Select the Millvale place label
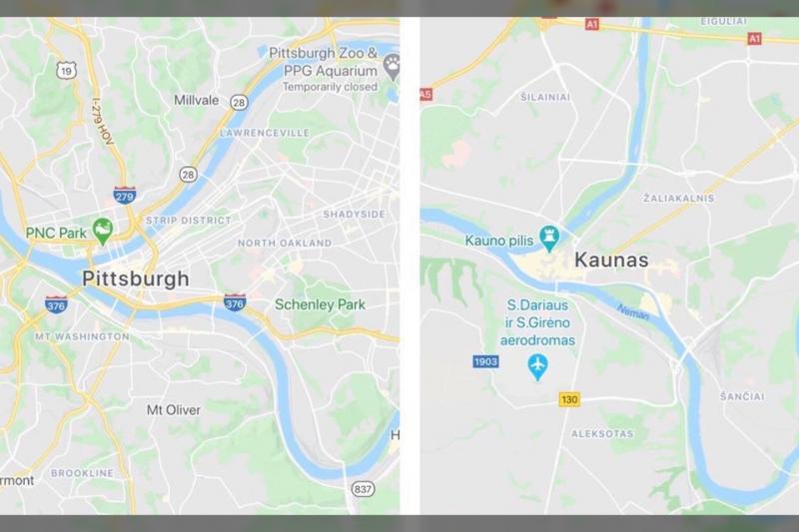 point(196,100)
